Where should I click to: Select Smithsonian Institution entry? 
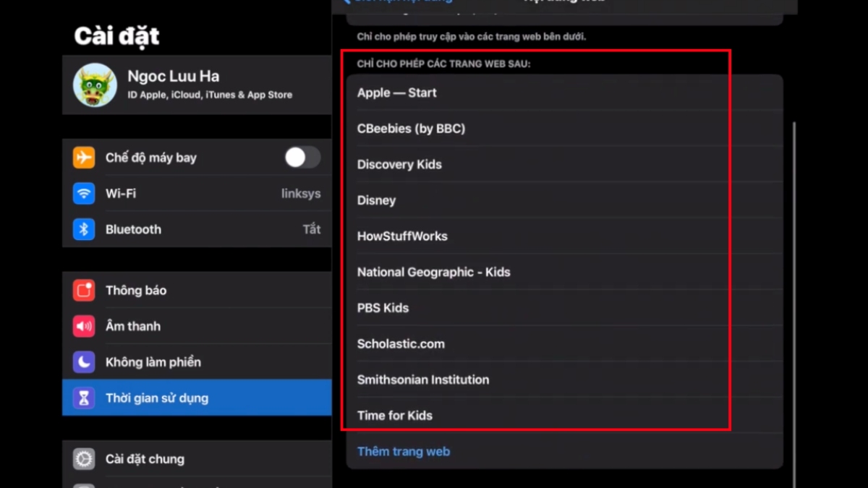click(x=565, y=380)
